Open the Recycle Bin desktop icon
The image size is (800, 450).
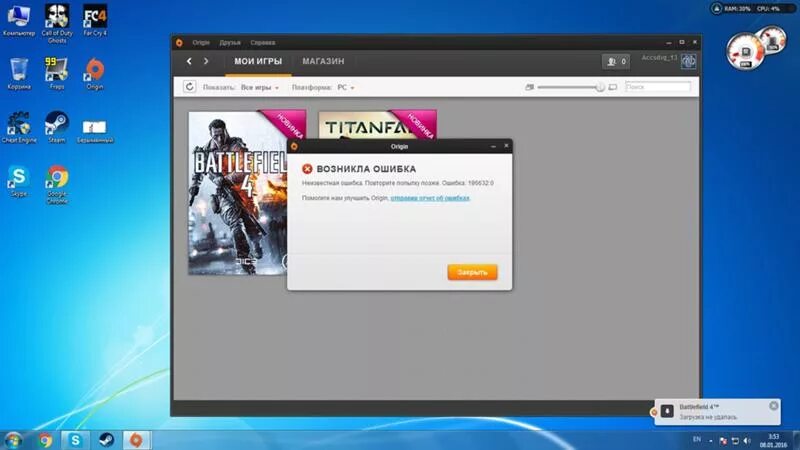[x=19, y=73]
